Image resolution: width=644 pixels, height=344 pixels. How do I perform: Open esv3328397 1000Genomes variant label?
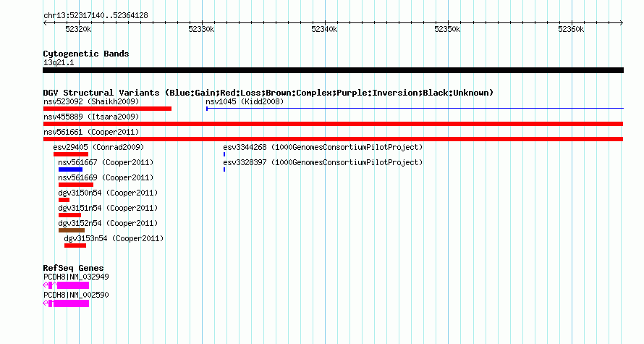[323, 162]
